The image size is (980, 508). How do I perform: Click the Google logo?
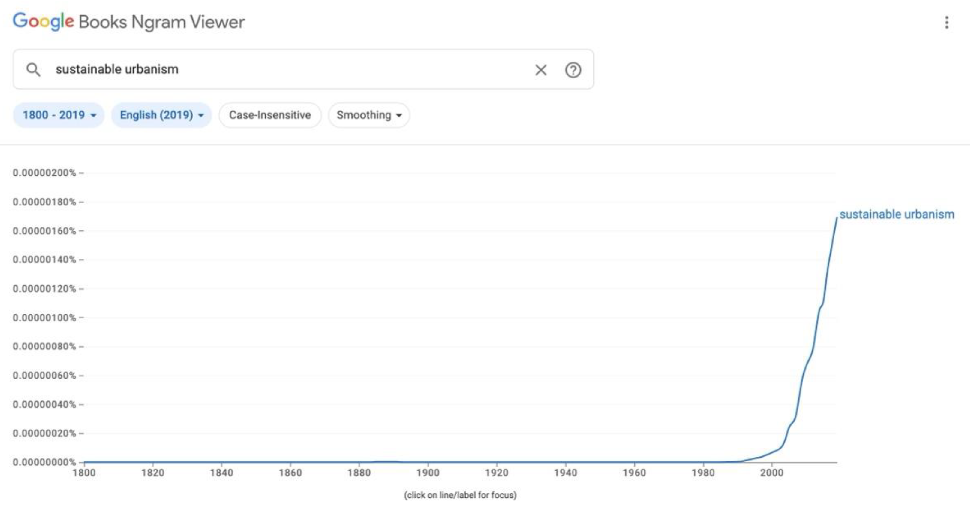point(43,21)
